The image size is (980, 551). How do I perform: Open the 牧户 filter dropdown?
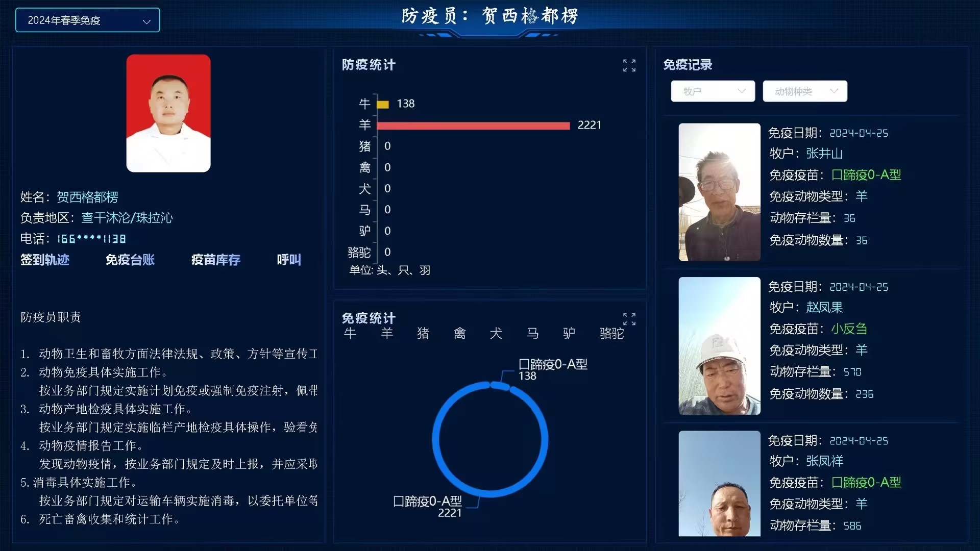[713, 91]
